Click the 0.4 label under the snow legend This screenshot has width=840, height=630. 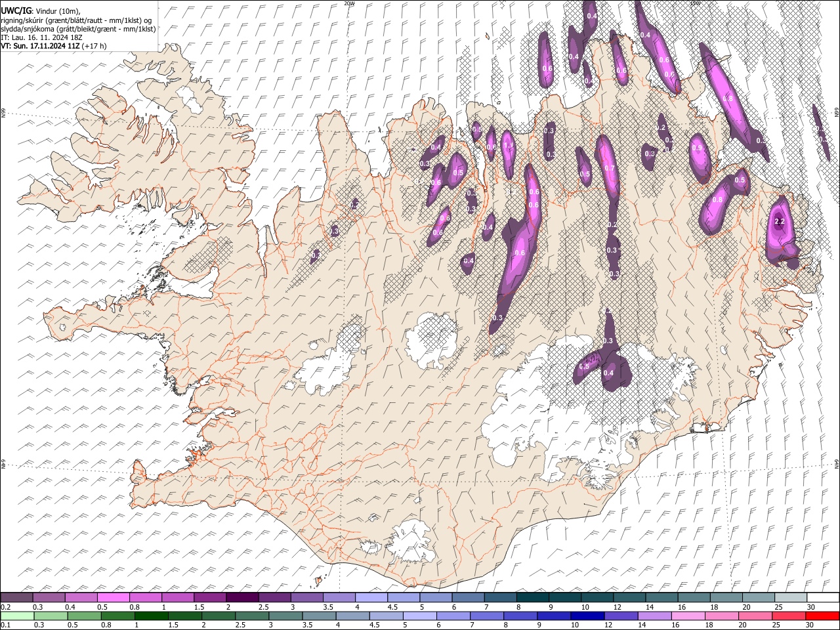(x=70, y=607)
